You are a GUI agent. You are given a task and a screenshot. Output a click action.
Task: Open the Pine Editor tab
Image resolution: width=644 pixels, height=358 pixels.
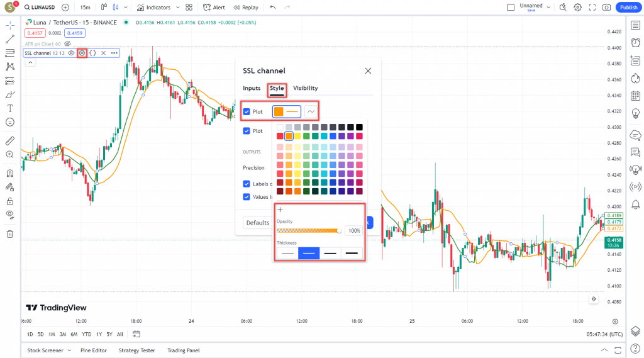tap(94, 350)
